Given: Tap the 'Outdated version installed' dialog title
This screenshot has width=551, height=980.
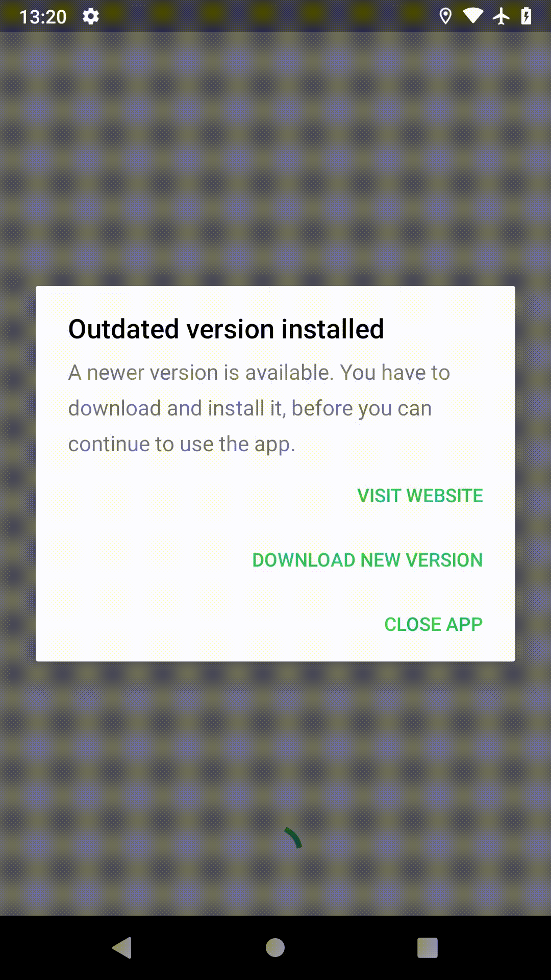Looking at the screenshot, I should 226,329.
